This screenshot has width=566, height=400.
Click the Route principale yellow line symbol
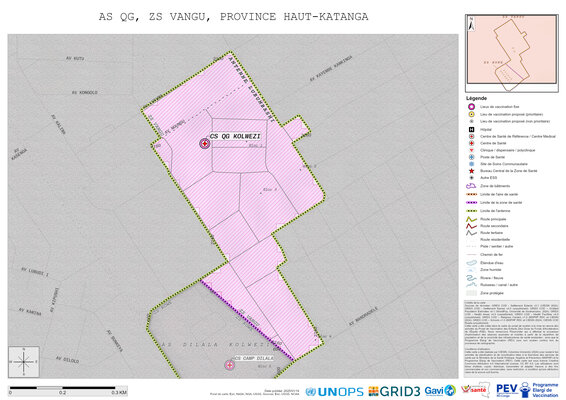point(471,219)
